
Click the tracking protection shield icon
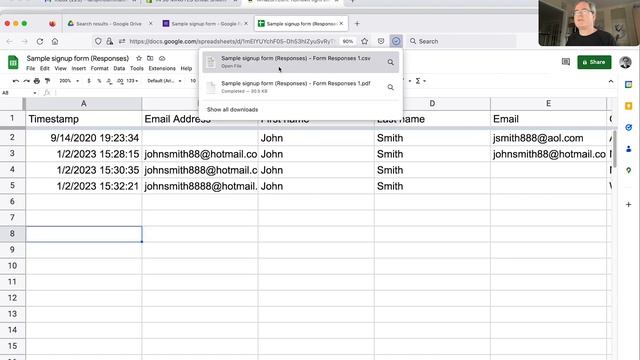(x=98, y=41)
